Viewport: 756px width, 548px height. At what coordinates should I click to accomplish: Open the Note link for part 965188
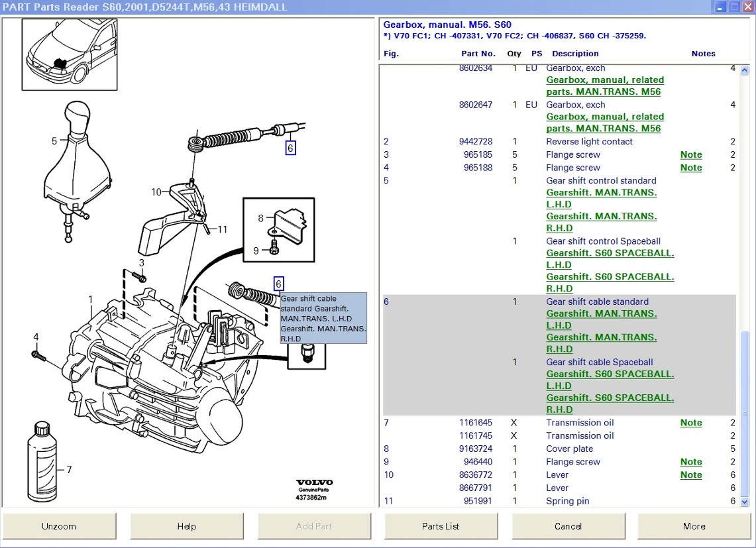(691, 168)
